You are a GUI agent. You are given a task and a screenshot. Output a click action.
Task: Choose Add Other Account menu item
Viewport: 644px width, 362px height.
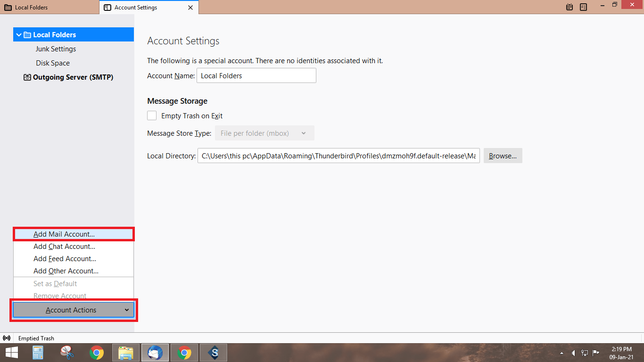pos(74,271)
